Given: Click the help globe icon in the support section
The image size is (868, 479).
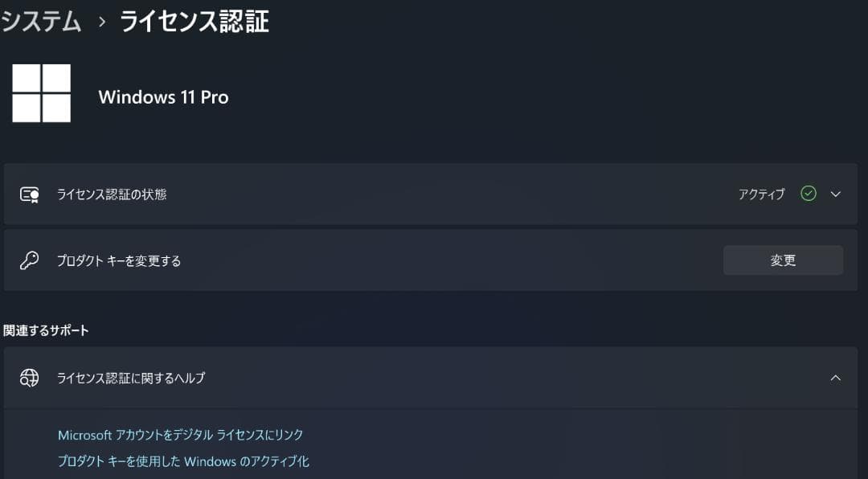Looking at the screenshot, I should point(30,378).
